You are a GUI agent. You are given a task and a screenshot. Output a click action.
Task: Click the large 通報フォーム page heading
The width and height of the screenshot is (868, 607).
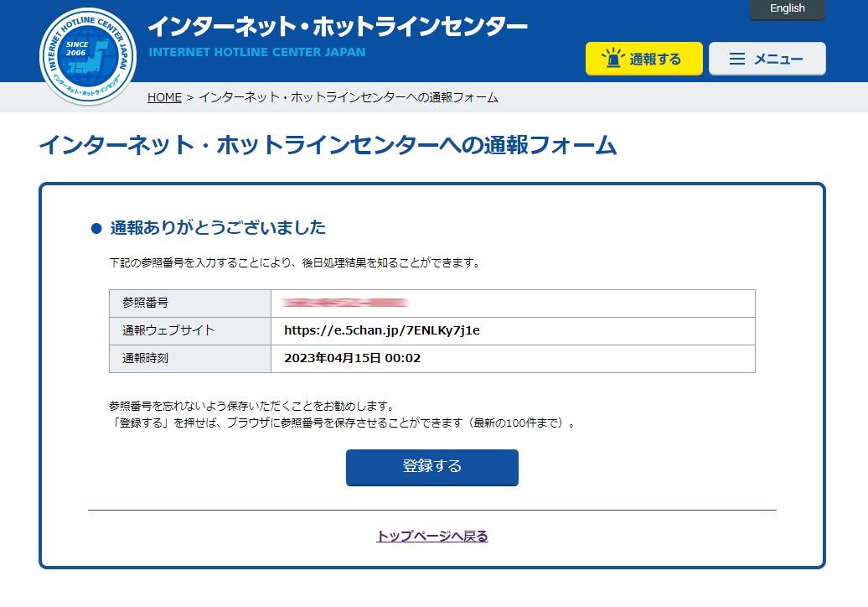(328, 146)
